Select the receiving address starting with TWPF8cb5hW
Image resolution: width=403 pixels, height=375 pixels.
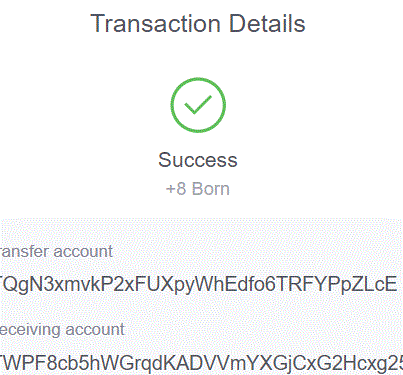[201, 363]
